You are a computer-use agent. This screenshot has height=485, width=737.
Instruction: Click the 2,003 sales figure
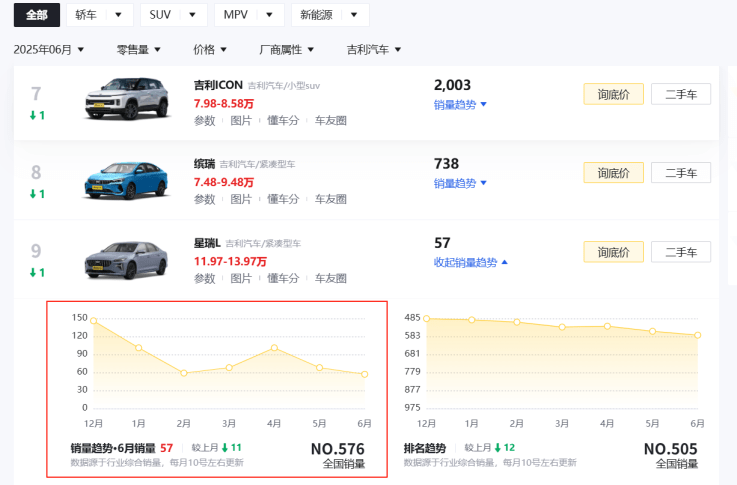[452, 85]
